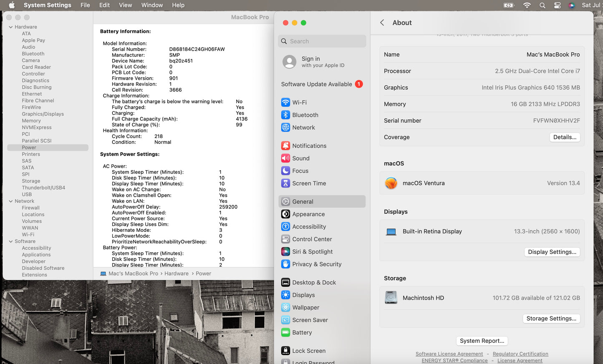Open the File menu
This screenshot has width=603, height=364.
click(85, 5)
